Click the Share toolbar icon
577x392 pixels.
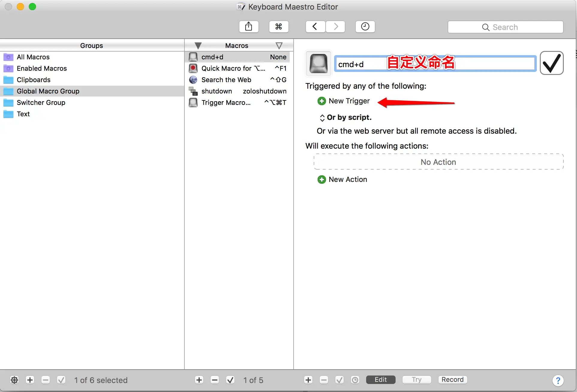pos(249,27)
